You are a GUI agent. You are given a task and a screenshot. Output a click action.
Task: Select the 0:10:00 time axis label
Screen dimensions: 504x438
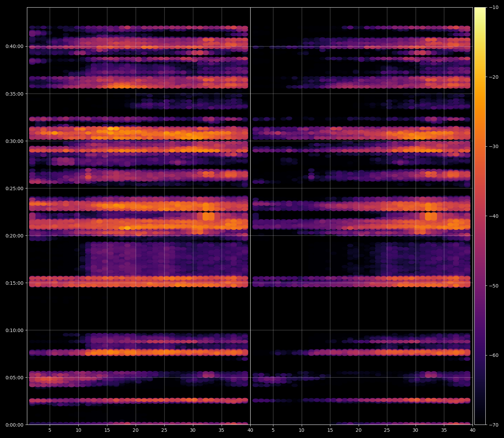14,330
